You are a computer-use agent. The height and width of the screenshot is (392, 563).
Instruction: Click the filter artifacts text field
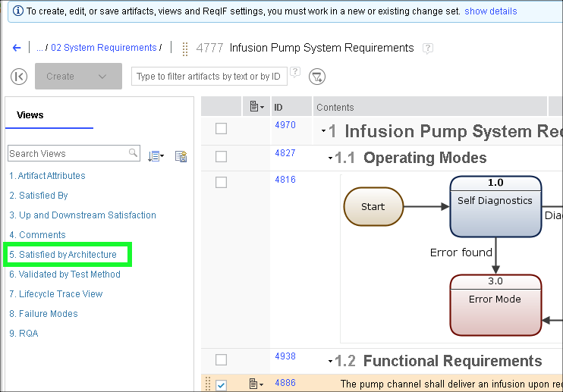click(209, 76)
